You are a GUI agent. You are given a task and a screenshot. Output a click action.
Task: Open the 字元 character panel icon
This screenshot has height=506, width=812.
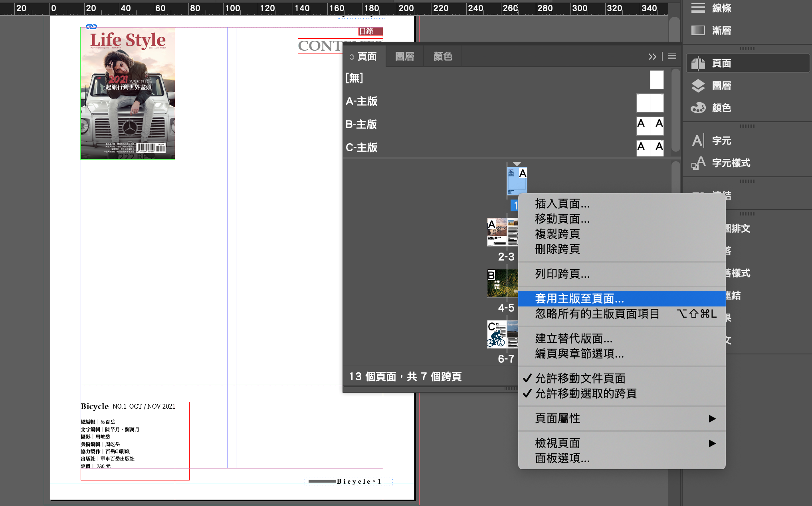[698, 140]
